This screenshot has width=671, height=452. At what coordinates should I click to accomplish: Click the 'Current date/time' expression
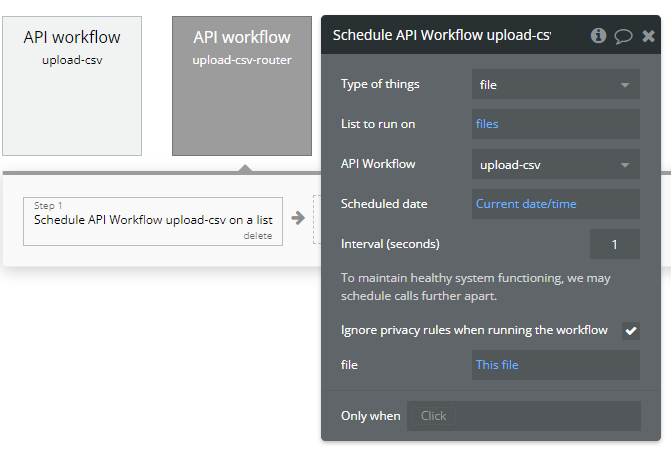526,204
